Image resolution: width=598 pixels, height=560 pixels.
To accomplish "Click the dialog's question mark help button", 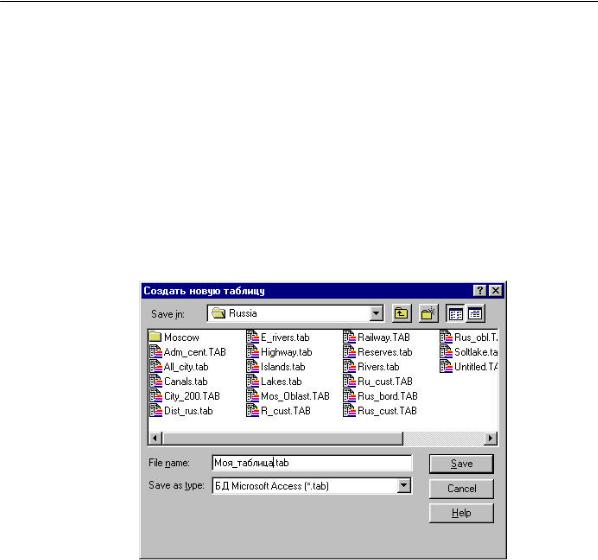I will coord(479,291).
